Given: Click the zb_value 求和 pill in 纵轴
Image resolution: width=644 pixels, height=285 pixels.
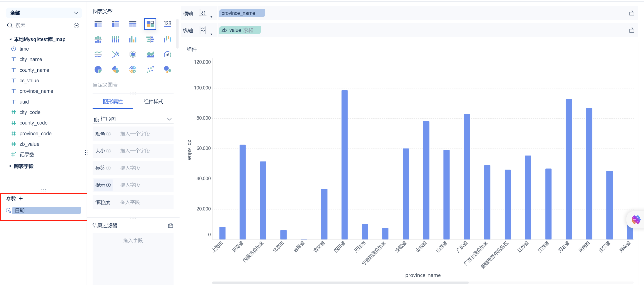Looking at the screenshot, I should (240, 30).
